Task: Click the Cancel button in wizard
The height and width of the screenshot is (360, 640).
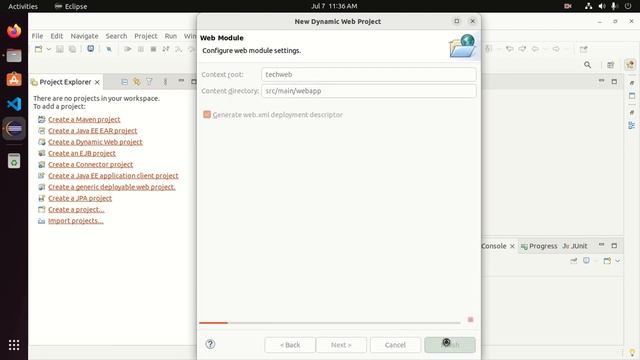Action: (x=395, y=345)
